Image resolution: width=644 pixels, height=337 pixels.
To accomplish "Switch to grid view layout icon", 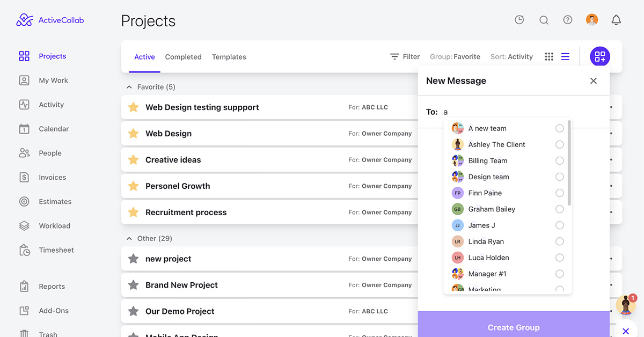I will [548, 56].
